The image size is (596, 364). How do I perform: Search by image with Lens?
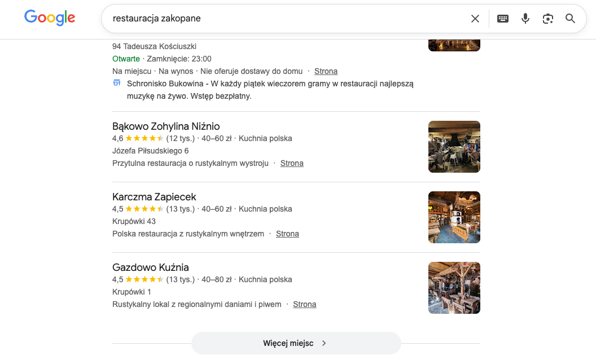pyautogui.click(x=547, y=19)
